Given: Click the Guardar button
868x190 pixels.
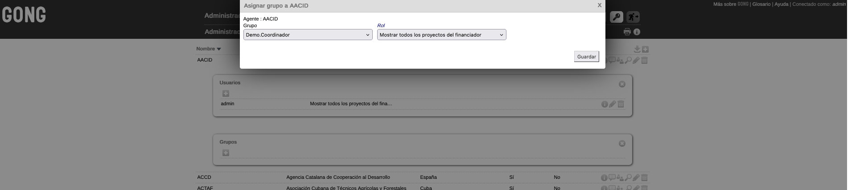Looking at the screenshot, I should tap(586, 57).
